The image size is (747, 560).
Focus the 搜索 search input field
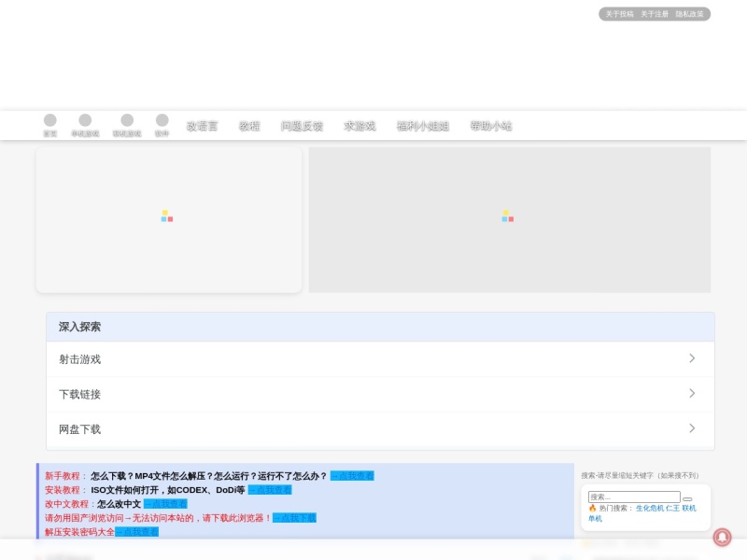pyautogui.click(x=634, y=497)
